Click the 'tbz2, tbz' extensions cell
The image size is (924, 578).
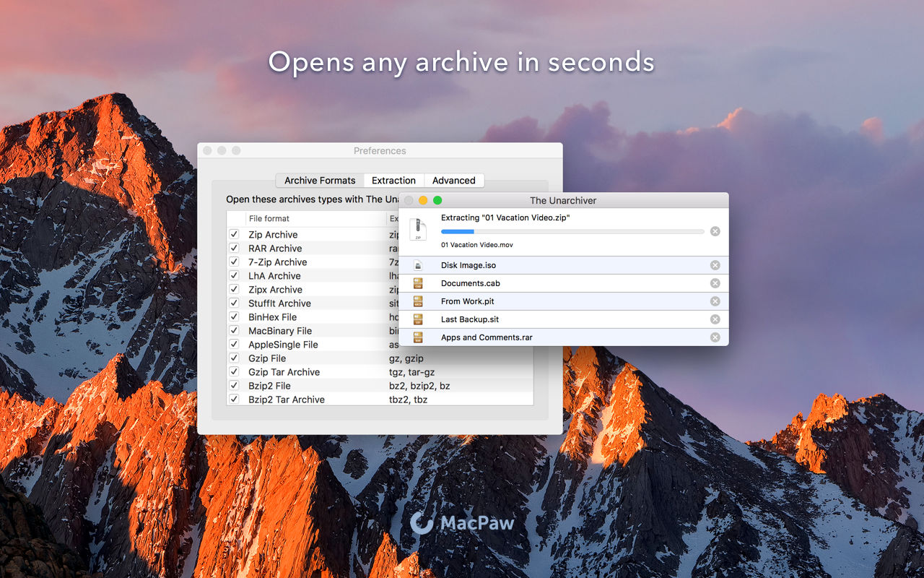(409, 400)
